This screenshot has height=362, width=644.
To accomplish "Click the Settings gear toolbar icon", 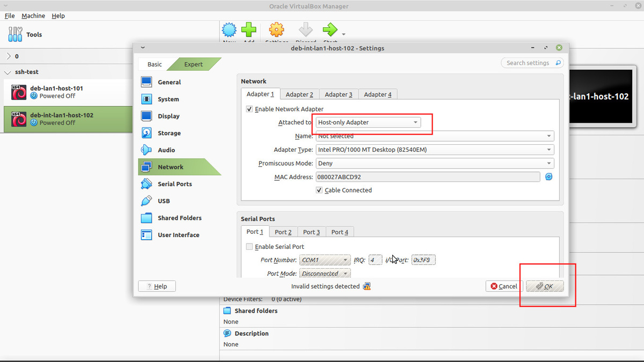I will (x=276, y=29).
